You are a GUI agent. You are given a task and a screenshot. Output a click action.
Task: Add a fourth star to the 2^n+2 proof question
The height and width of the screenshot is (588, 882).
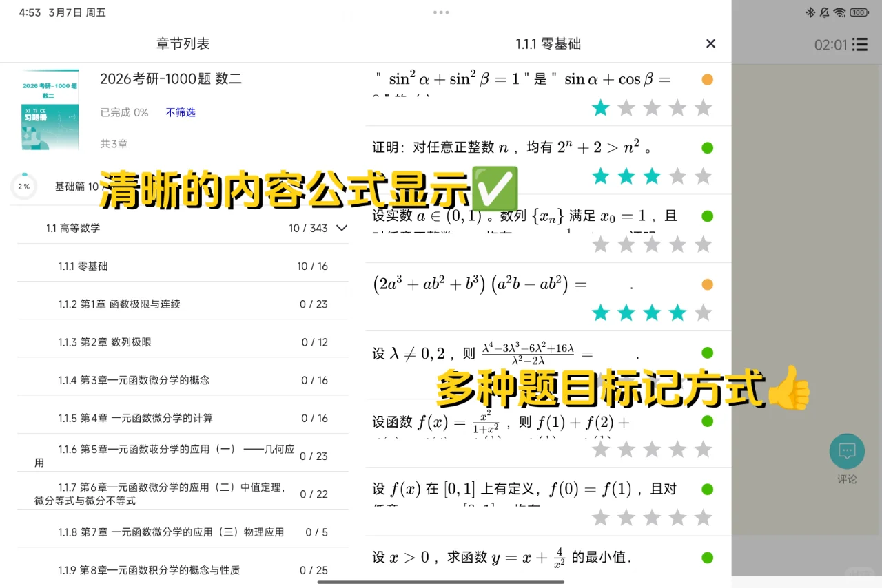click(678, 176)
